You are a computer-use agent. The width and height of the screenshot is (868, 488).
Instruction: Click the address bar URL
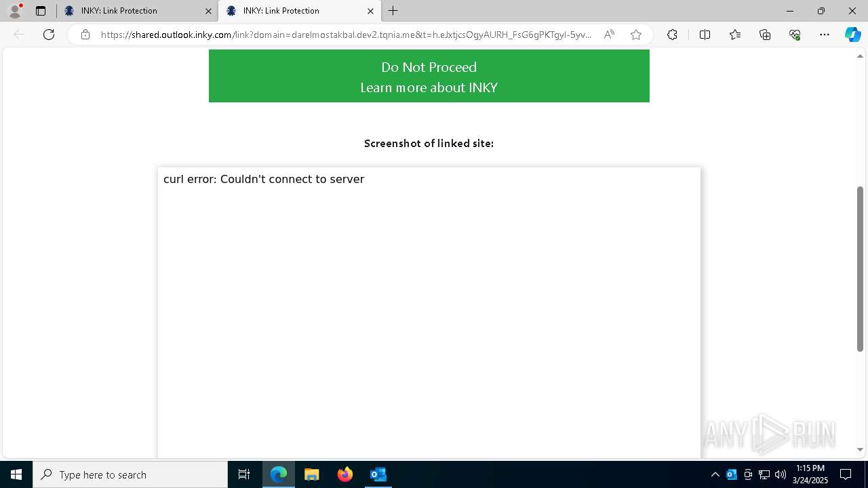tap(346, 35)
